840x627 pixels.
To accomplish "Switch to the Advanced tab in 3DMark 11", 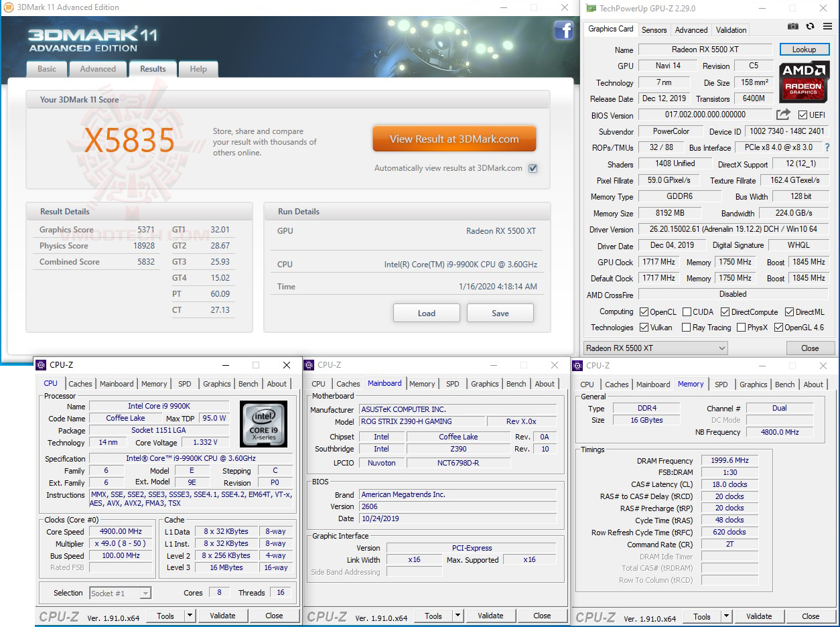I will (x=98, y=69).
